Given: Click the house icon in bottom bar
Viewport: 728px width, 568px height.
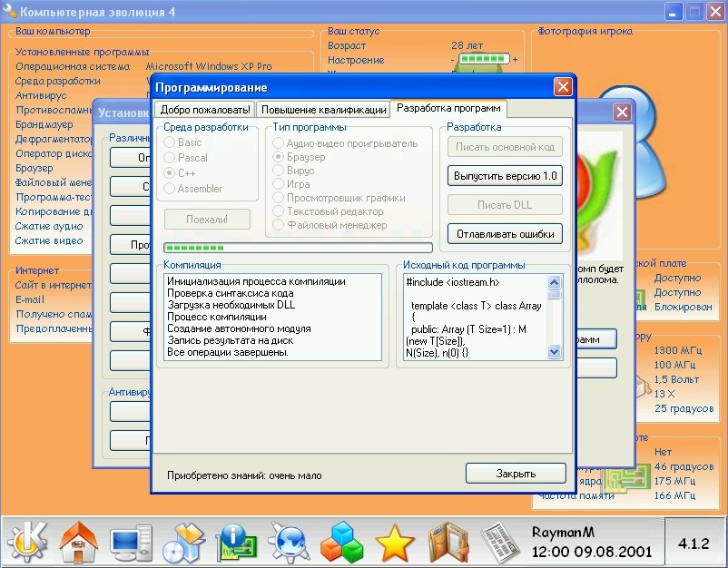Looking at the screenshot, I should coord(79,542).
